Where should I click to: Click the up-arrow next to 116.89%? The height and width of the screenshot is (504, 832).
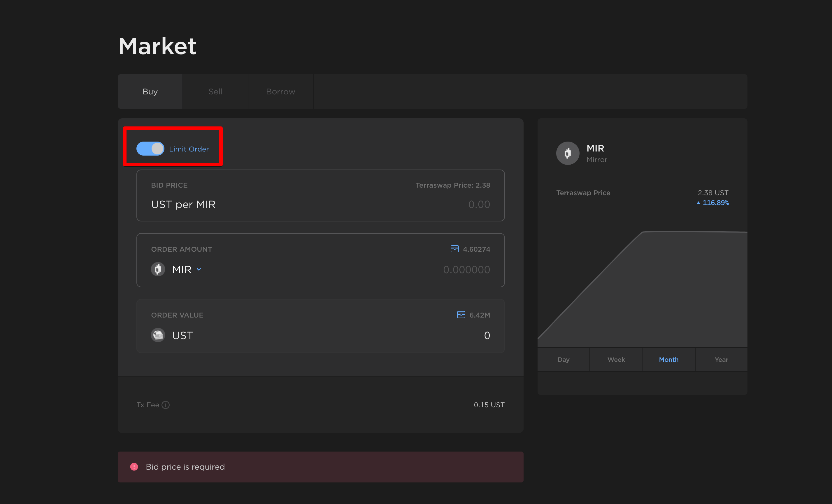[698, 203]
